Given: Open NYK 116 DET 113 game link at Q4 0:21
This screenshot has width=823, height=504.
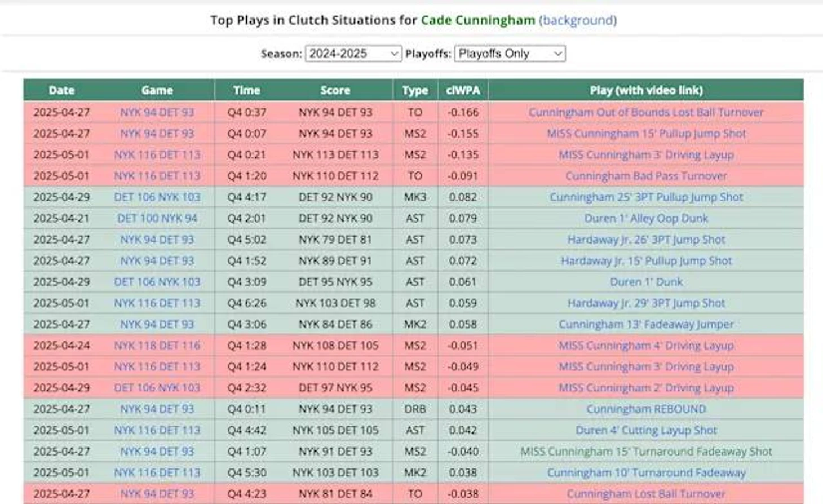Looking at the screenshot, I should pos(157,154).
